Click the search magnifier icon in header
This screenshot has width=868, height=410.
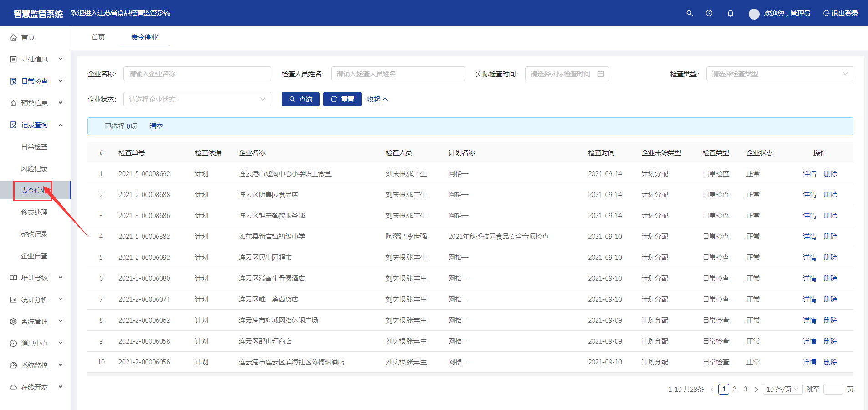pos(689,13)
